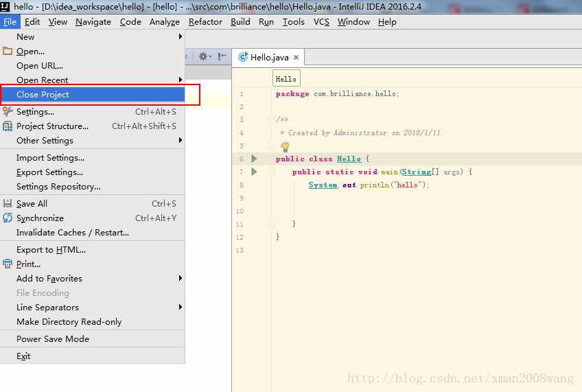
Task: Open the Window menu
Action: pyautogui.click(x=353, y=22)
